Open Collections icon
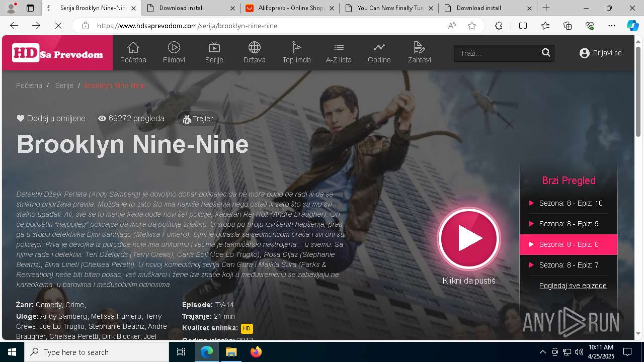This screenshot has height=362, width=644. click(568, 26)
